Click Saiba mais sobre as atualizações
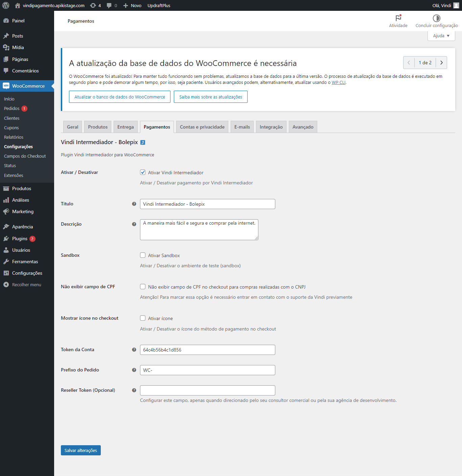The height and width of the screenshot is (476, 462). pos(211,97)
